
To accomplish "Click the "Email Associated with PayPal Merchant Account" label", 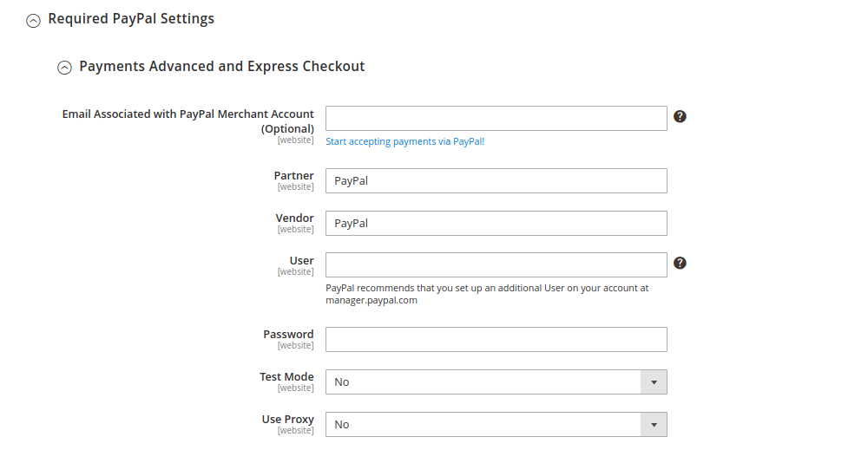I will (x=187, y=114).
